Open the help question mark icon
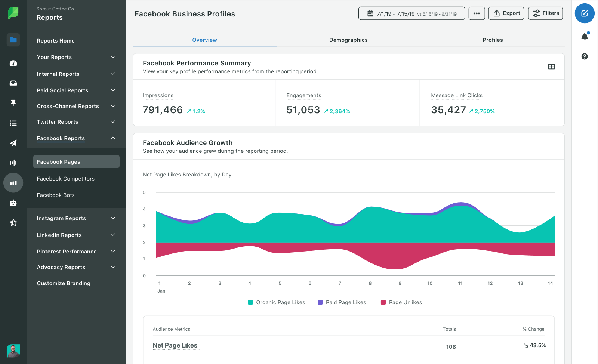This screenshot has height=364, width=598. [x=585, y=56]
